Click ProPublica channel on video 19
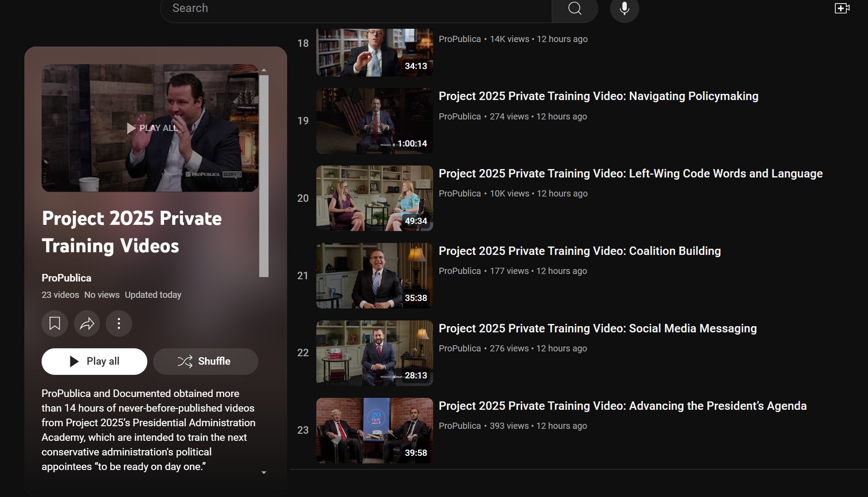868x497 pixels. 460,116
